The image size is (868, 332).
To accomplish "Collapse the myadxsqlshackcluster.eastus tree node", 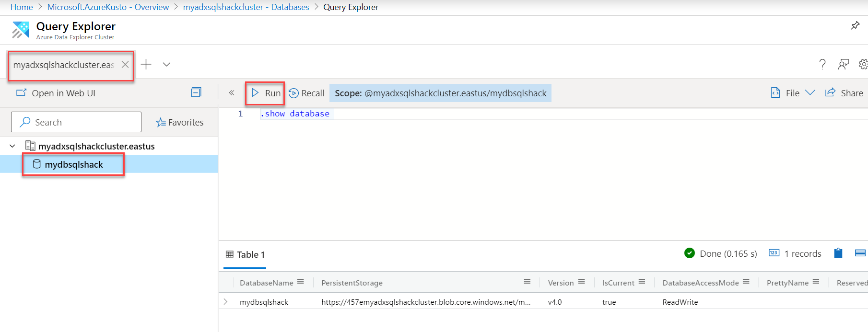I will click(12, 146).
